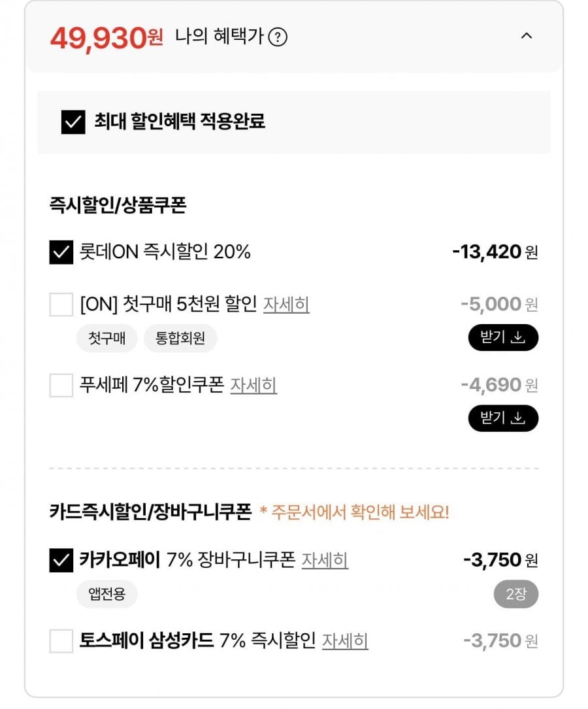Check the [ON] 첫구매 5천원 할인 checkbox

click(61, 305)
